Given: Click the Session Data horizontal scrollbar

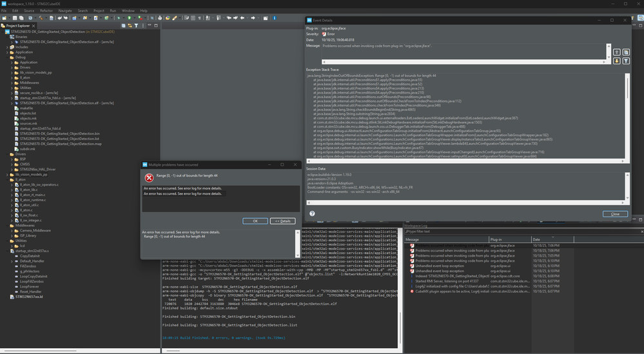Looking at the screenshot, I should click(465, 202).
